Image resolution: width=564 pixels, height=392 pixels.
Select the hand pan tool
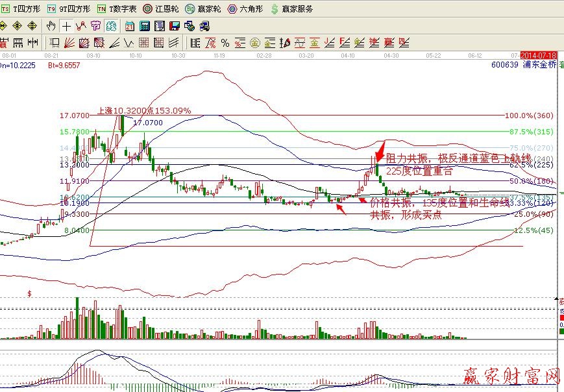click(52, 27)
